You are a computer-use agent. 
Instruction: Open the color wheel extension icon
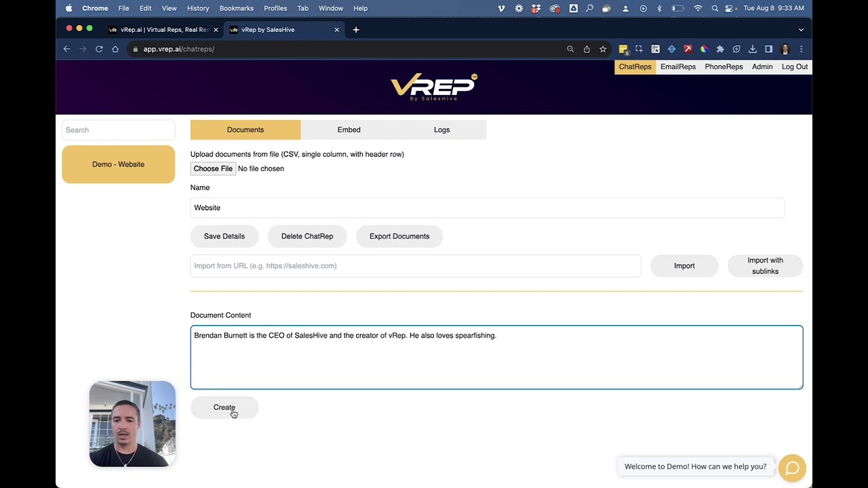point(704,49)
